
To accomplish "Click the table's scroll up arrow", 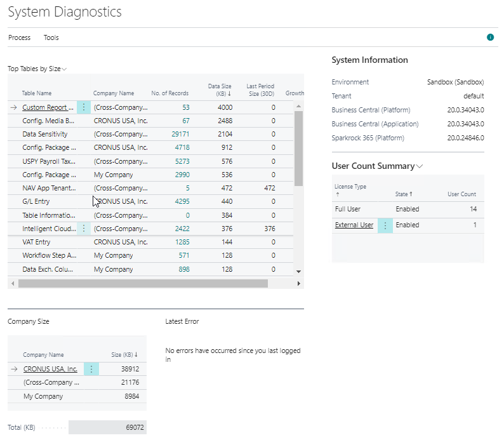I will click(298, 106).
